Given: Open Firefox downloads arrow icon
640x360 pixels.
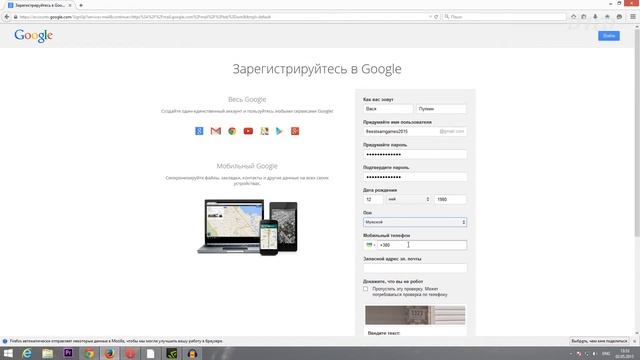Looking at the screenshot, I should (595, 17).
